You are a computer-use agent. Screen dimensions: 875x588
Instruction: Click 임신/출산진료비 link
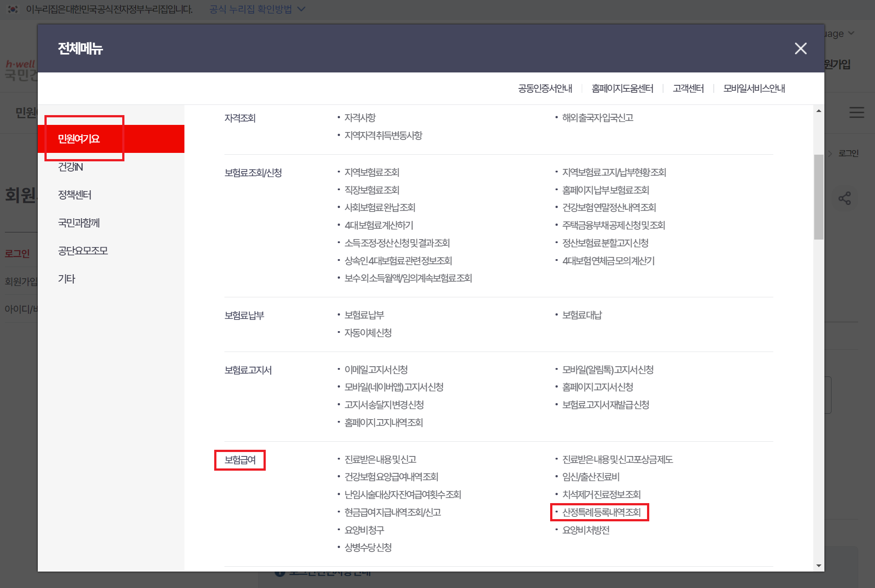tap(591, 477)
